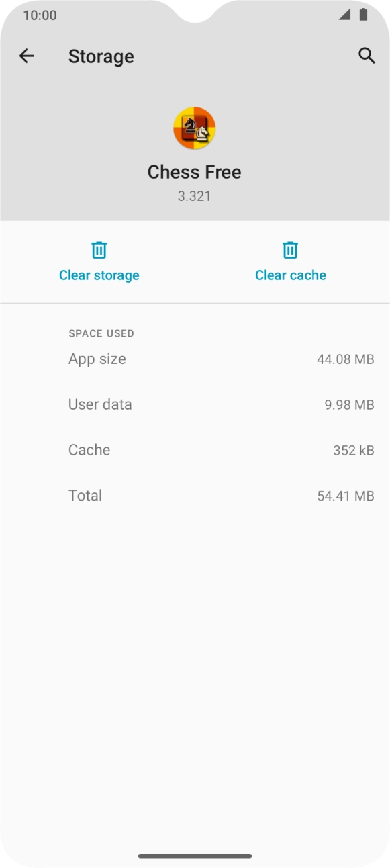This screenshot has height=868, width=390.
Task: Tap the Chess Free app icon
Action: 195,128
